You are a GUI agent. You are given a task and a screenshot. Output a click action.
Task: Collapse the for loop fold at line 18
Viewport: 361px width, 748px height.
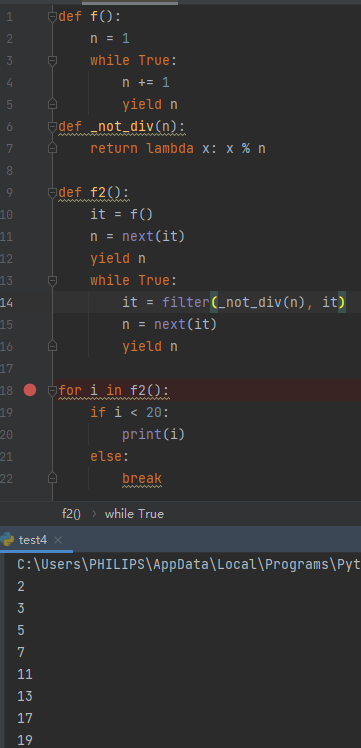tap(52, 391)
